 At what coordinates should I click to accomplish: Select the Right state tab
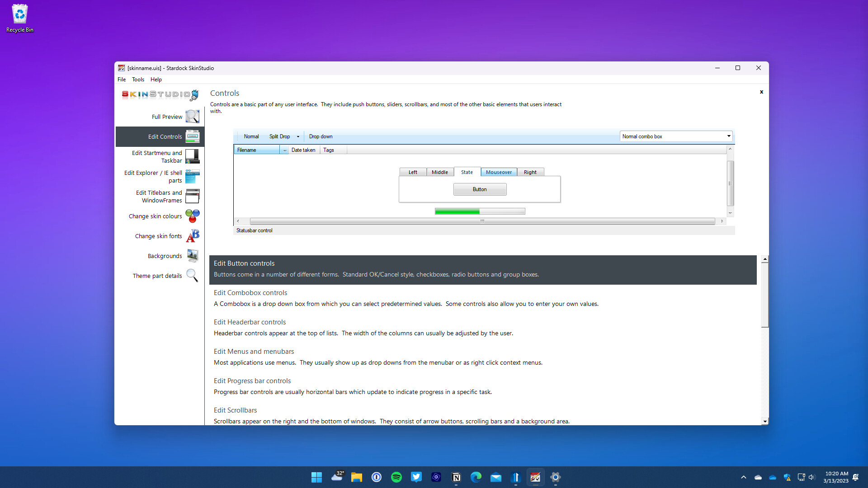point(530,172)
